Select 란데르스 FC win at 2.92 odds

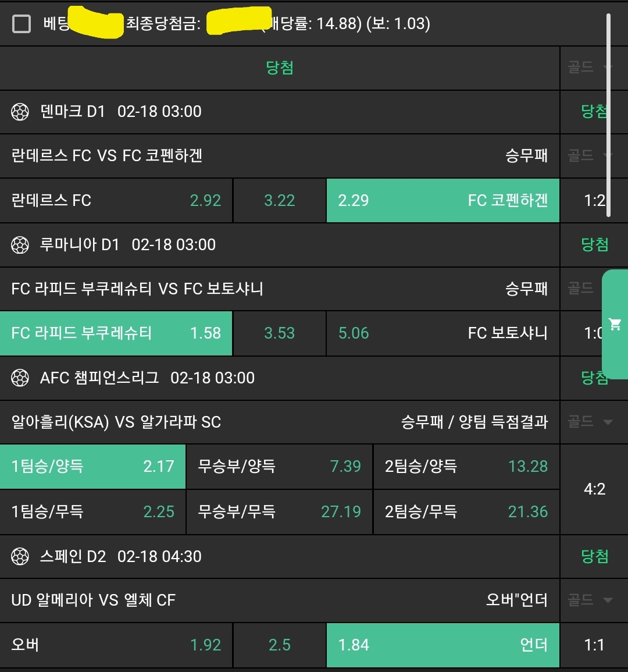(116, 200)
